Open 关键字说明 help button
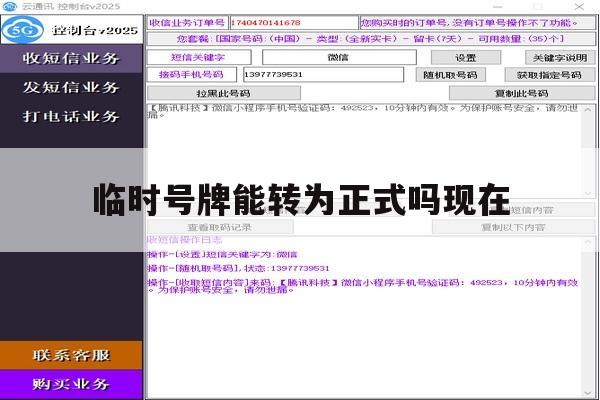 560,58
